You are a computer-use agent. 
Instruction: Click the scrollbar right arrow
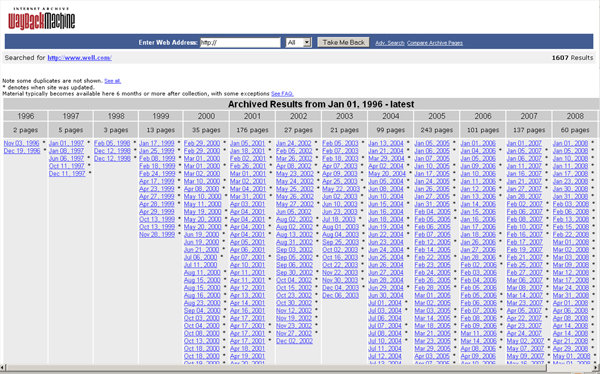coord(596,368)
